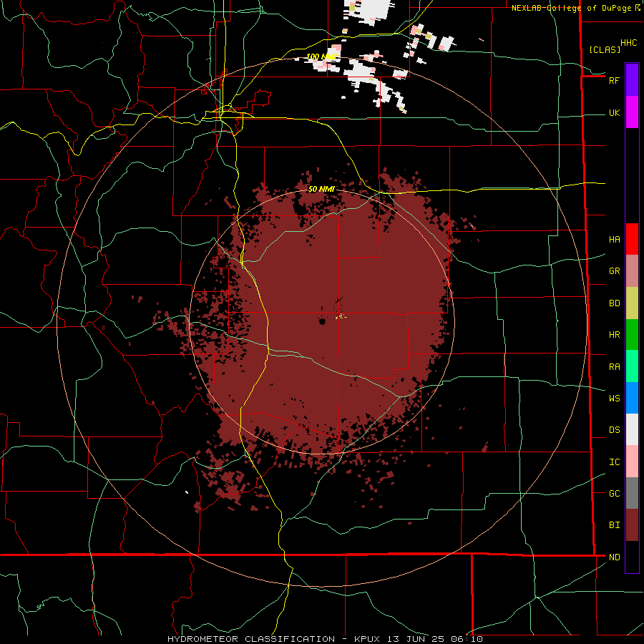Click the HHC product label
This screenshot has width=644, height=644.
628,43
